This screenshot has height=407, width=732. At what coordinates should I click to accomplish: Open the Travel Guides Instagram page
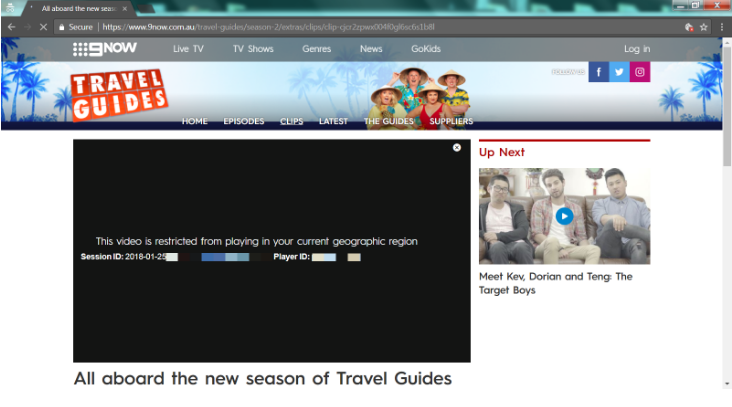tap(640, 72)
